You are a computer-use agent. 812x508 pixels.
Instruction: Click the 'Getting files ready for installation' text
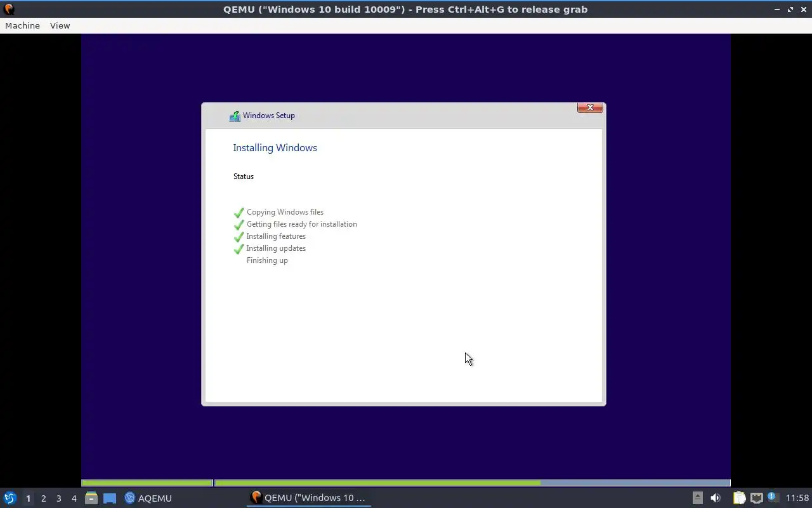coord(301,224)
